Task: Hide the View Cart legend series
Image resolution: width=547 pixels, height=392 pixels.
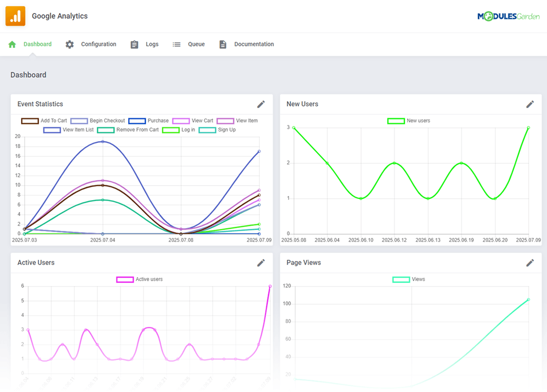Action: pos(193,121)
